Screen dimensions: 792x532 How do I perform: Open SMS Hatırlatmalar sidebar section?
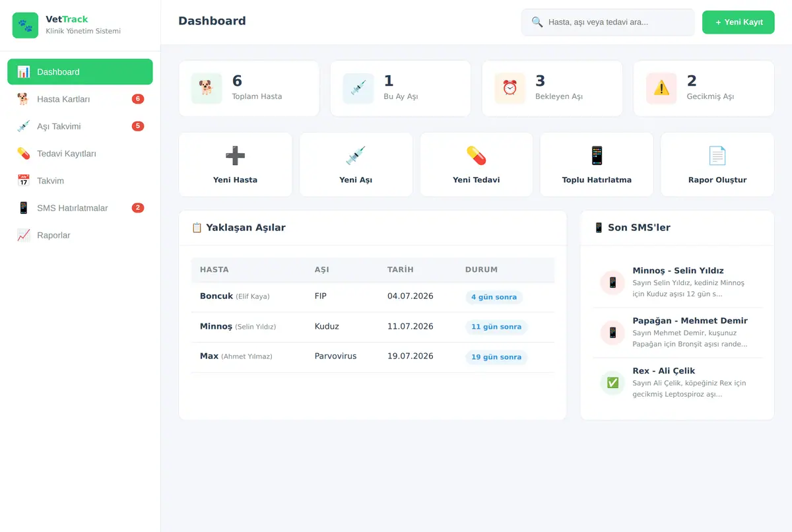pos(80,208)
